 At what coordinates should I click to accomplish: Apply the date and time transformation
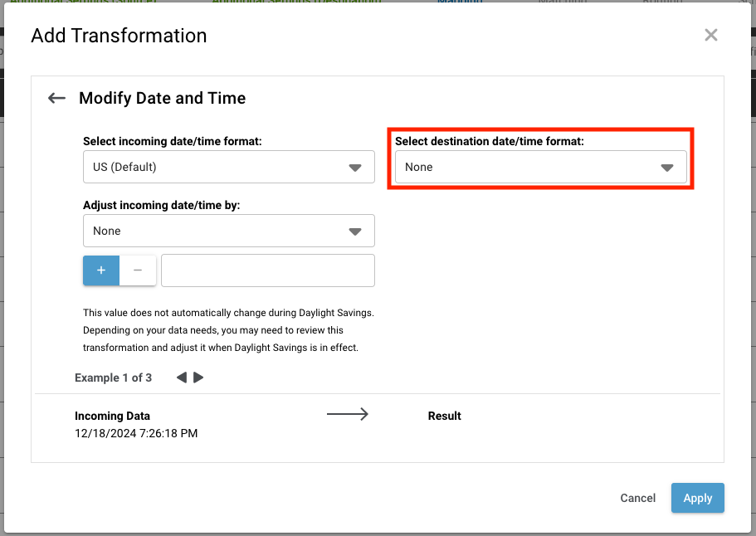tap(697, 498)
